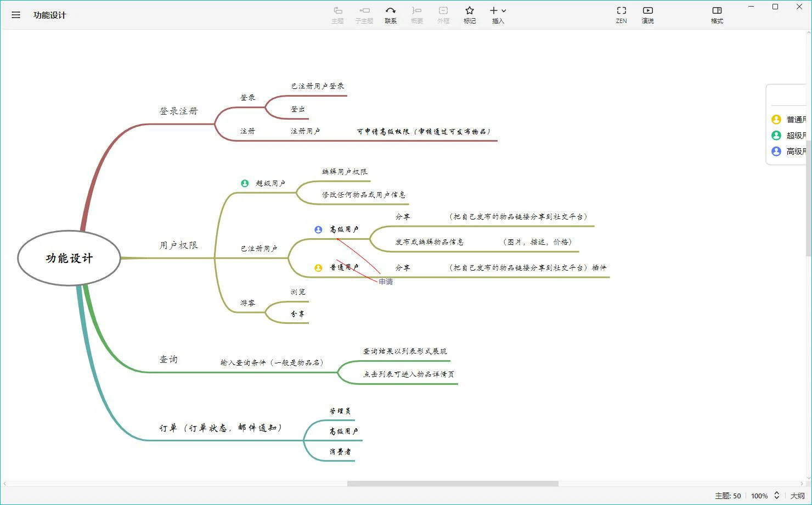Viewport: 812px width, 505px height.
Task: Select the 登录 topic
Action: [x=247, y=98]
